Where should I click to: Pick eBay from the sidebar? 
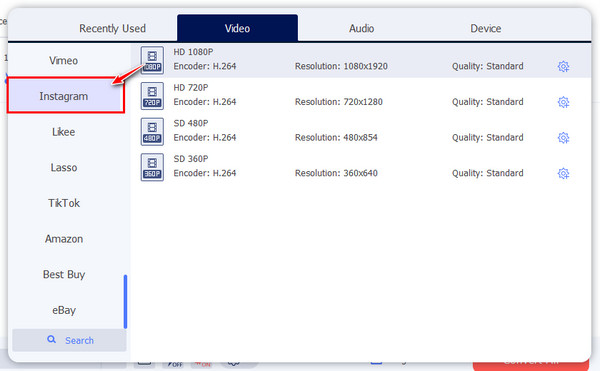pos(64,310)
